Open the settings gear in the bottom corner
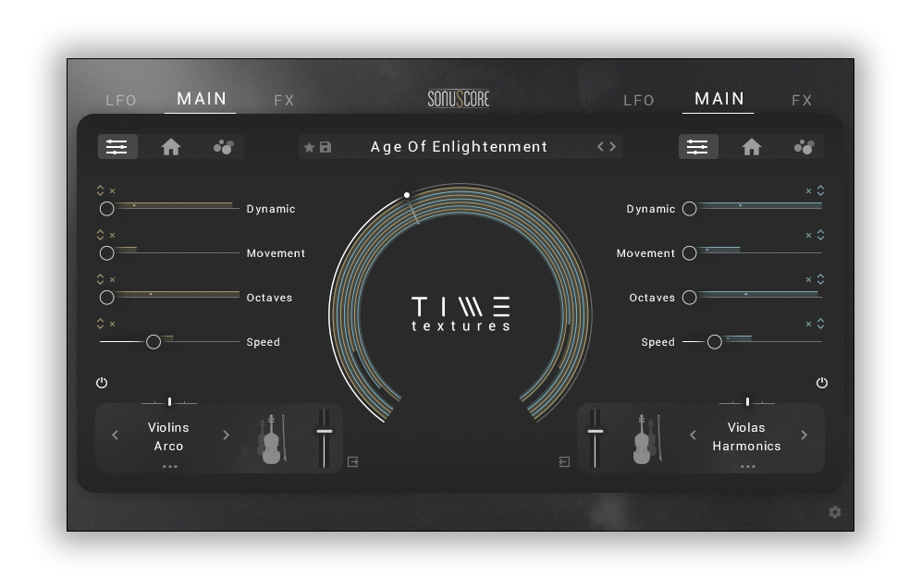This screenshot has width=921, height=588. (834, 511)
